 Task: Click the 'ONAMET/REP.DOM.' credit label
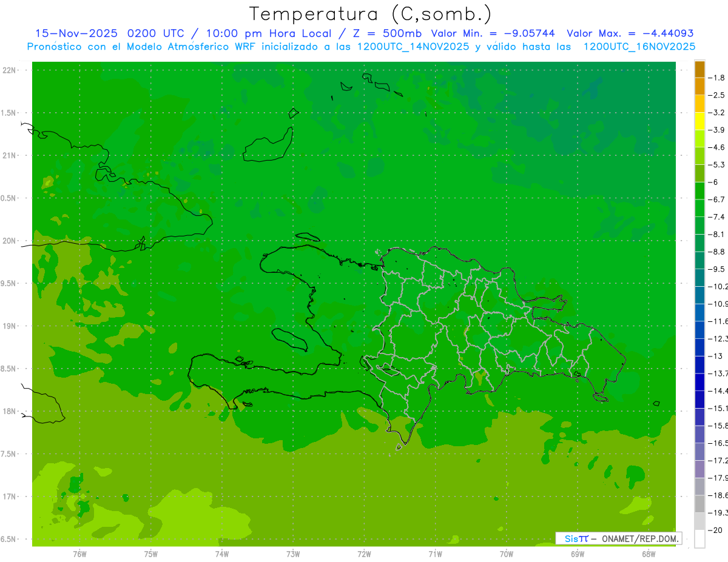(641, 538)
